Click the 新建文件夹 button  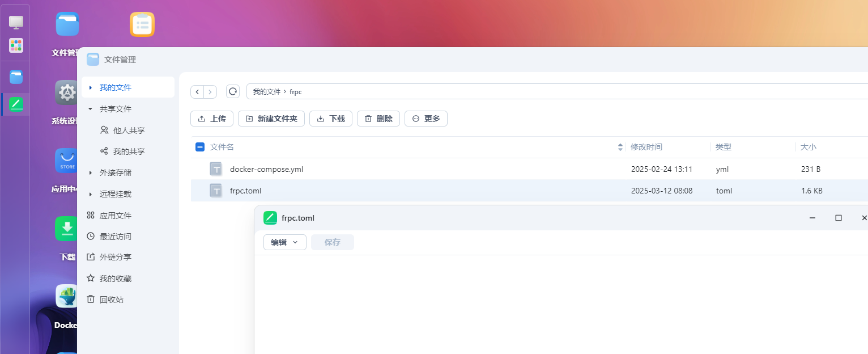271,119
